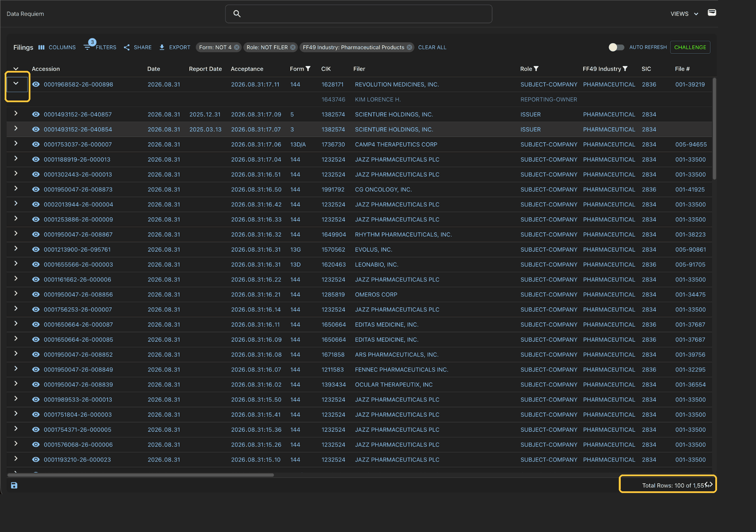Click the header expand-all chevron
This screenshot has height=532, width=756.
(16, 69)
